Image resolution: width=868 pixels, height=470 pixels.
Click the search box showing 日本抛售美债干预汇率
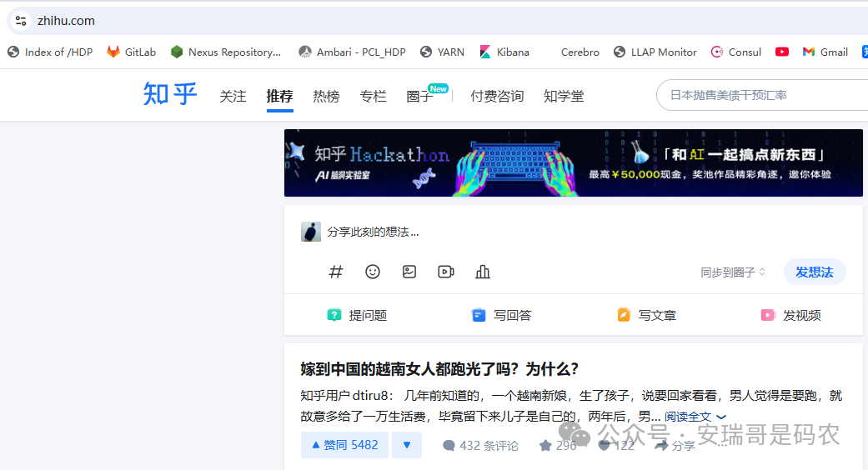762,95
